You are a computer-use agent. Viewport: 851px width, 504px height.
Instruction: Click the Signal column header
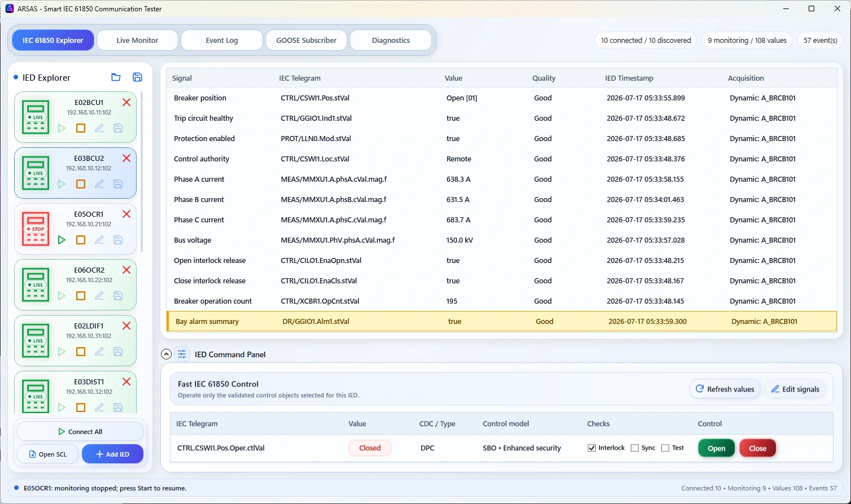182,78
